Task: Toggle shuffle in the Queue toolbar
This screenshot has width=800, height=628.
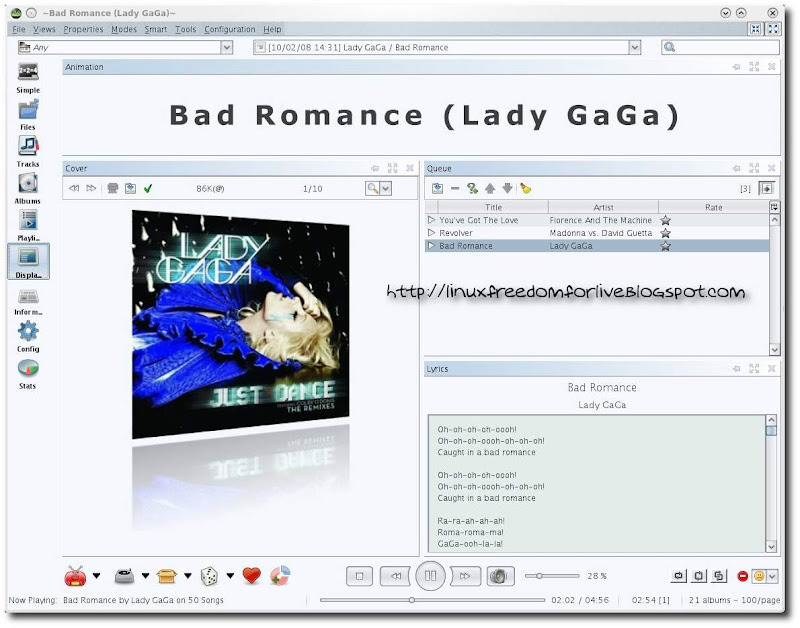Action: [470, 186]
